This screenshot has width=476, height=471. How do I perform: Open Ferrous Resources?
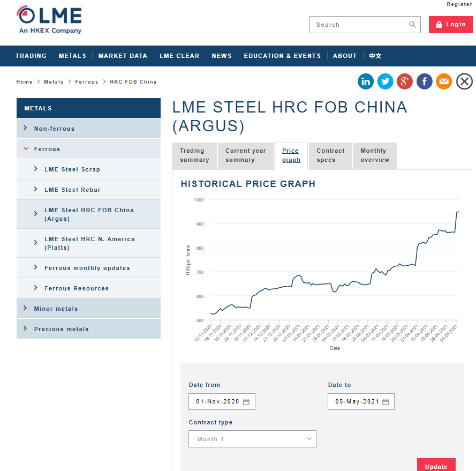(88, 288)
